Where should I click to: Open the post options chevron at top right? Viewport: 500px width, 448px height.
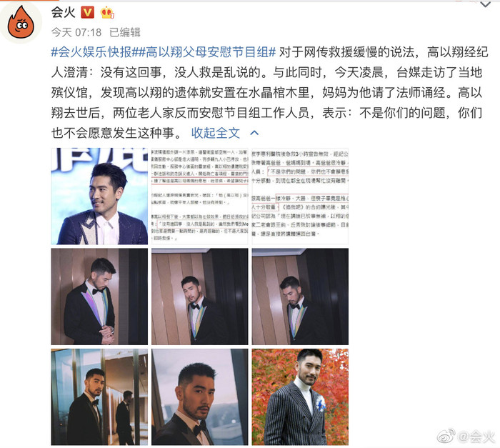(485, 4)
